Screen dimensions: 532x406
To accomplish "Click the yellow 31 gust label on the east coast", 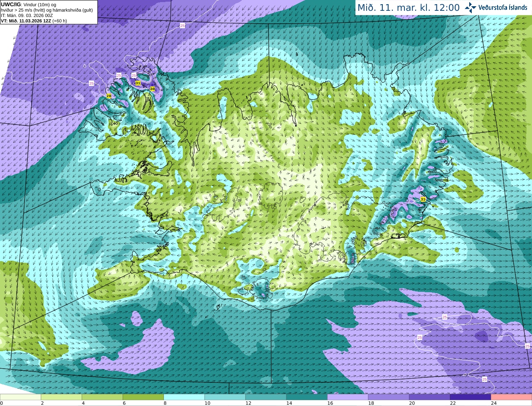I will click(x=423, y=199).
